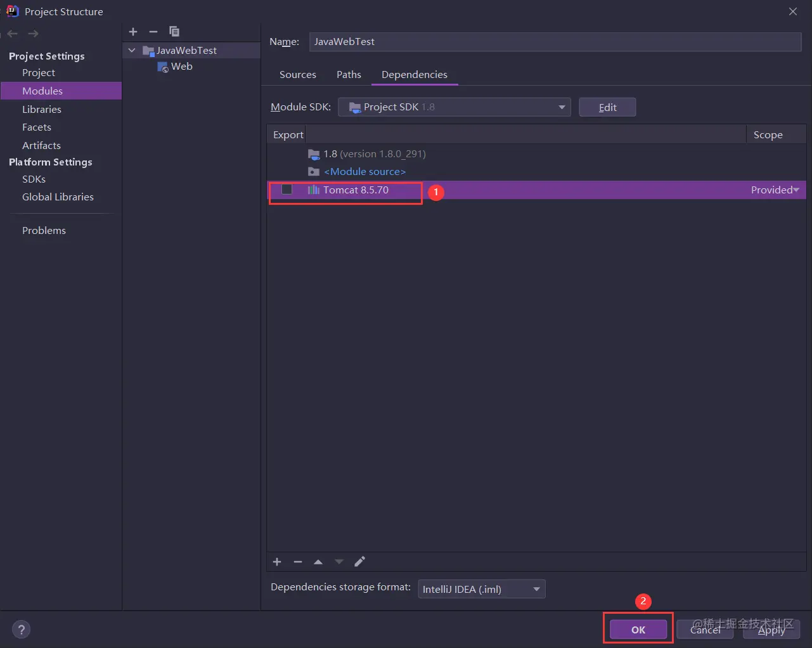Open Facets settings
This screenshot has height=648, width=812.
point(37,127)
